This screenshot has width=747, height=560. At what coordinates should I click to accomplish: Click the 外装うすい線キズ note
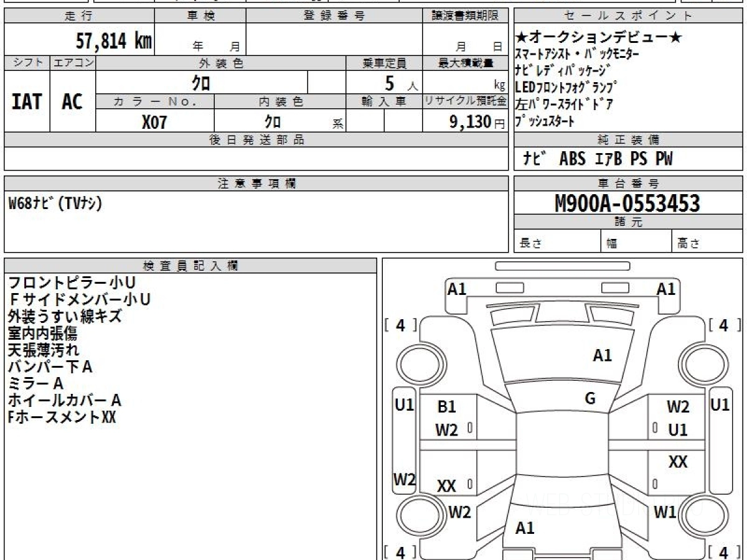pyautogui.click(x=65, y=317)
